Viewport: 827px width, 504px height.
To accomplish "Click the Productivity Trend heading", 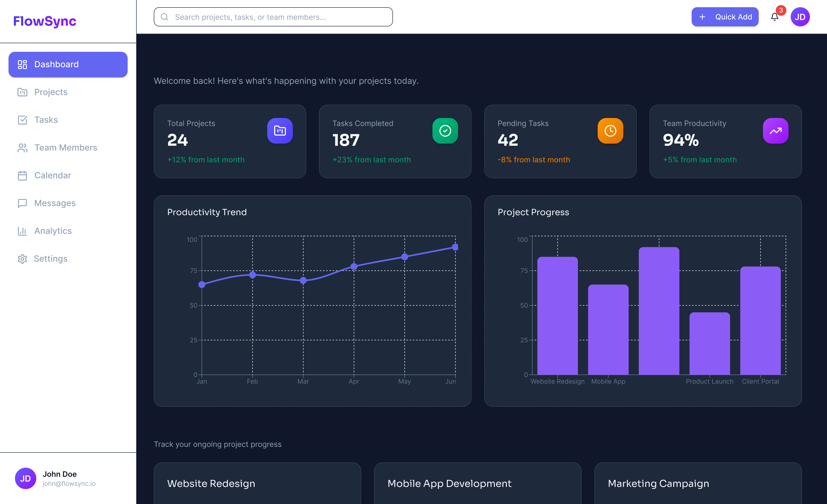I will click(207, 212).
